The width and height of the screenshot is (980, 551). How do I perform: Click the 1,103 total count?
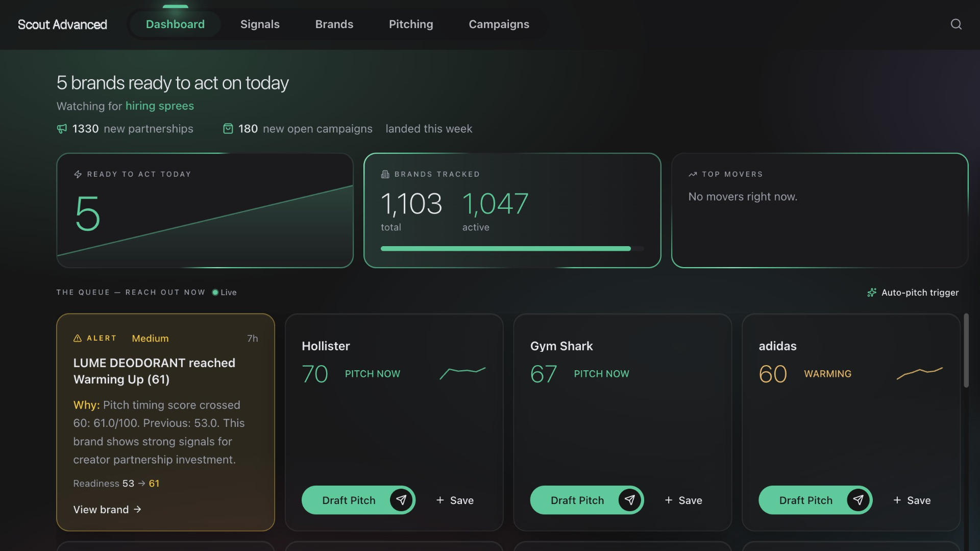tap(411, 204)
